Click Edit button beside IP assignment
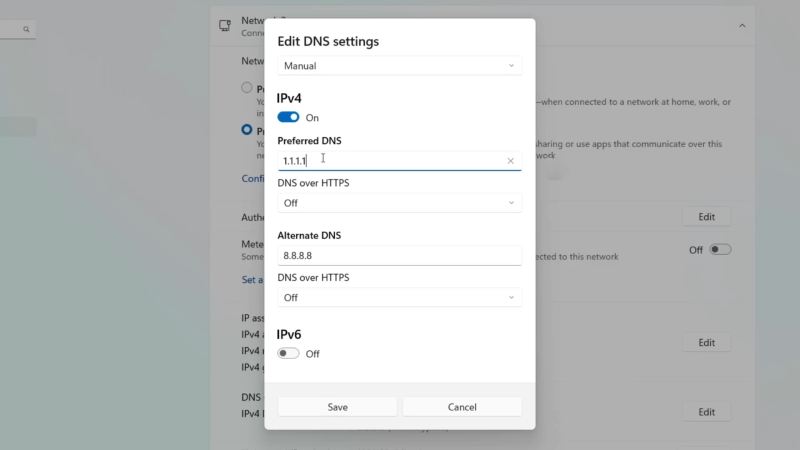This screenshot has height=450, width=800. click(x=707, y=343)
